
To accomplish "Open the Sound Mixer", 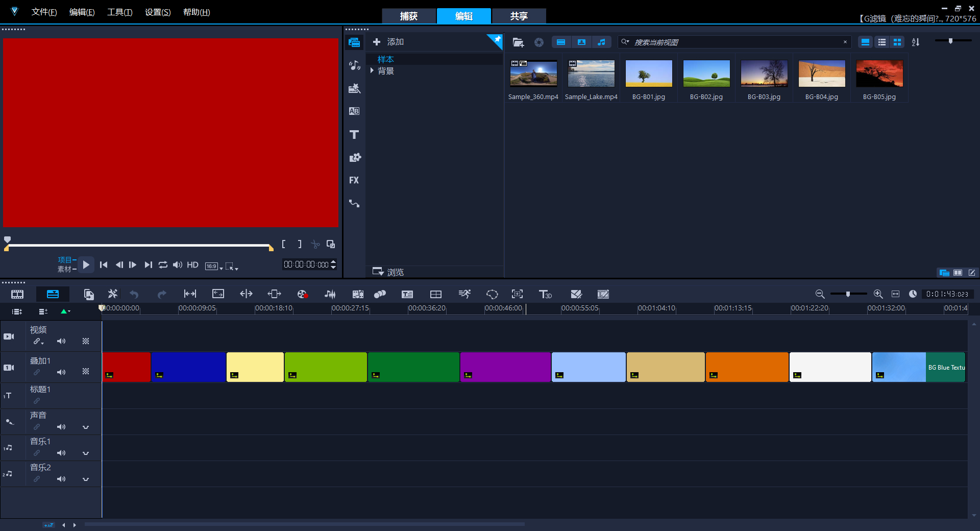I will click(x=330, y=294).
